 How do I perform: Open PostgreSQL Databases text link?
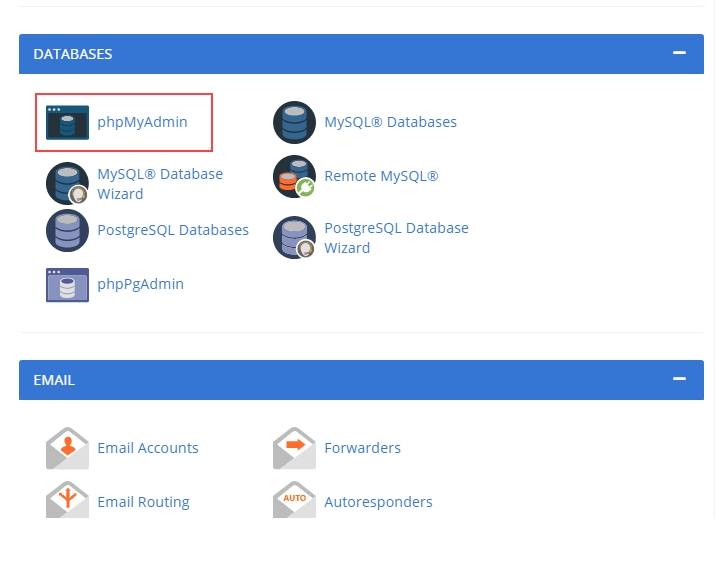[x=173, y=230]
